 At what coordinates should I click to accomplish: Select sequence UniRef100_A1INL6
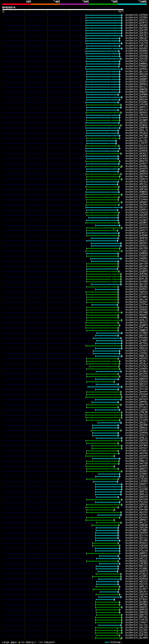point(136,371)
